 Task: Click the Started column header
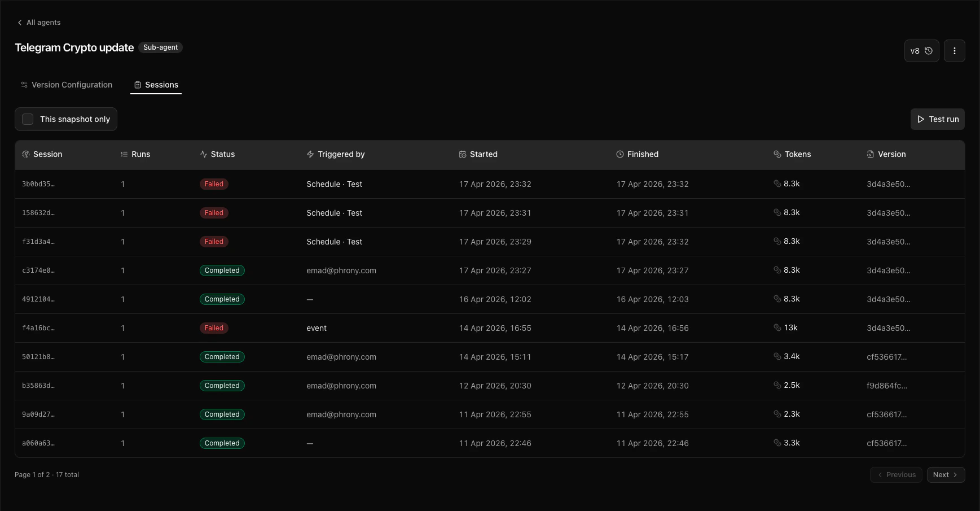coord(478,154)
